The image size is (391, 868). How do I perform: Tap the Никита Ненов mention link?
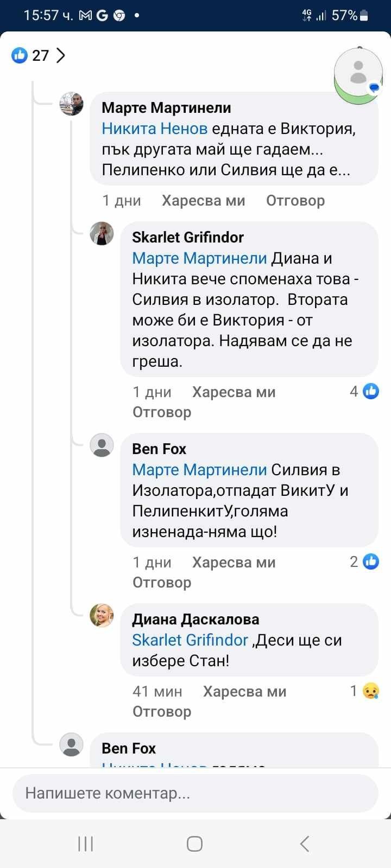[154, 129]
